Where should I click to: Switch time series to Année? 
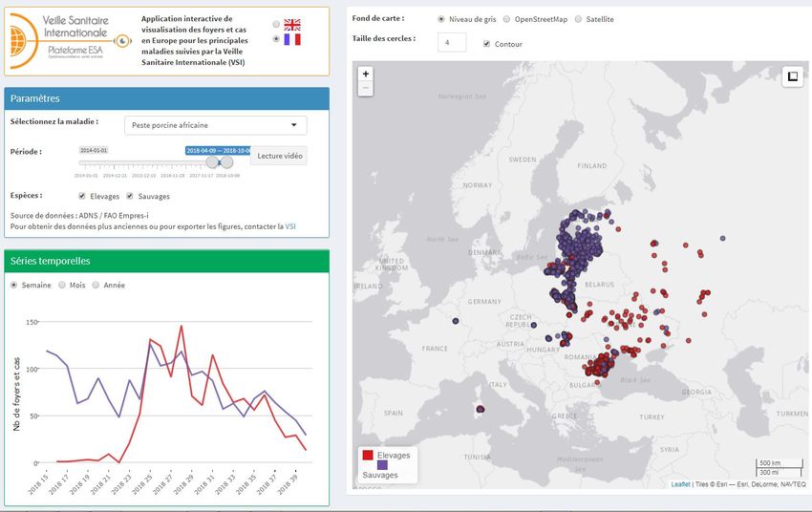pyautogui.click(x=96, y=285)
